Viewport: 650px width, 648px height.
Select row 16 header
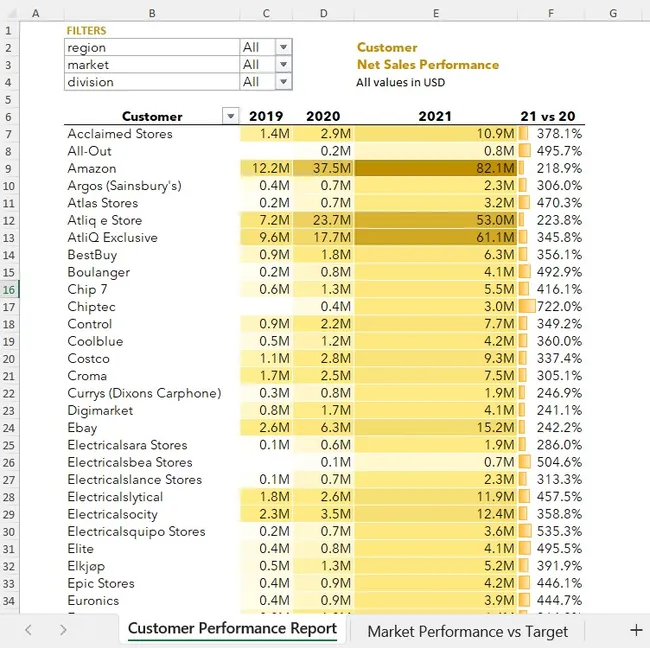click(9, 289)
